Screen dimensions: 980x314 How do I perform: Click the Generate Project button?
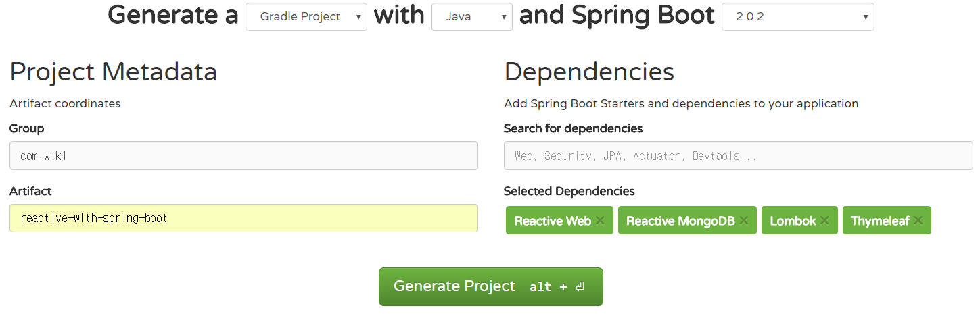490,286
